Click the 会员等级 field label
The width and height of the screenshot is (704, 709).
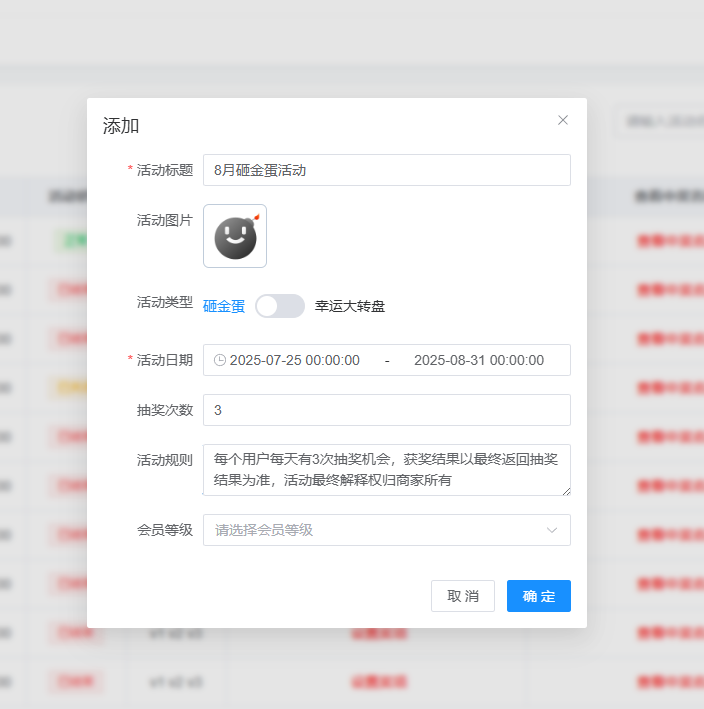pos(164,530)
